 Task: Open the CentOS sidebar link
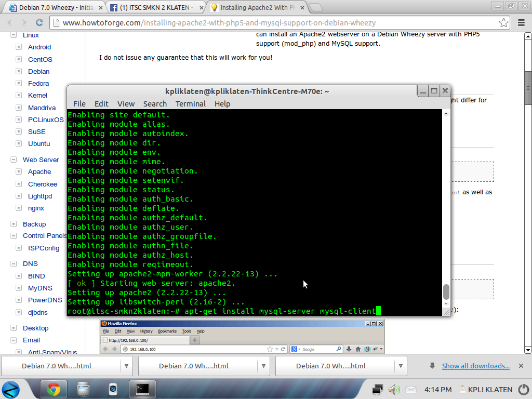coord(40,59)
